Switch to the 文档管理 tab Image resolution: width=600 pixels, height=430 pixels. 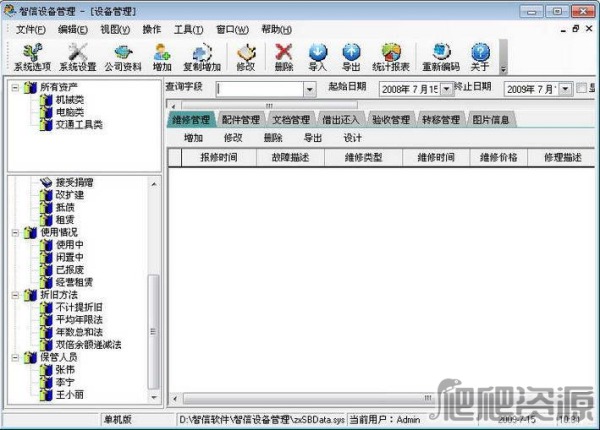coord(291,120)
